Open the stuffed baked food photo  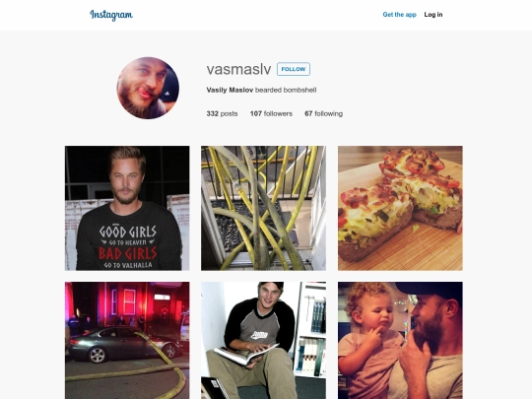point(400,208)
